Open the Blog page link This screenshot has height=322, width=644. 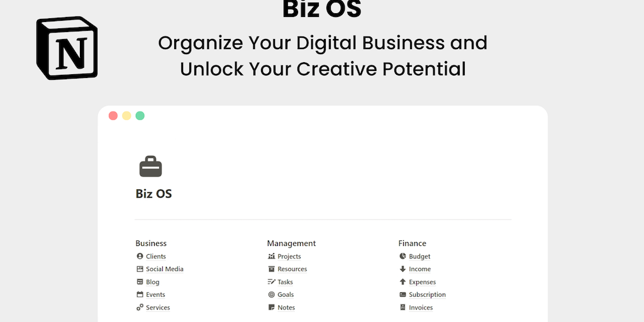click(x=153, y=282)
